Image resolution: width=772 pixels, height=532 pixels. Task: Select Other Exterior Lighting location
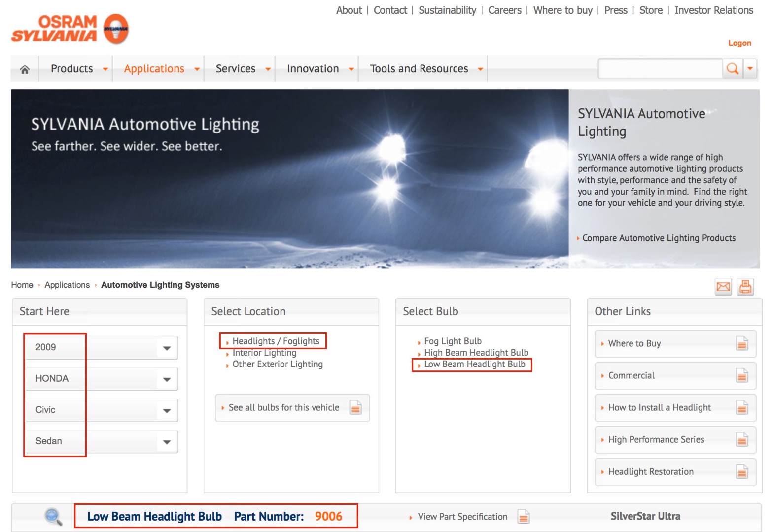(x=278, y=364)
